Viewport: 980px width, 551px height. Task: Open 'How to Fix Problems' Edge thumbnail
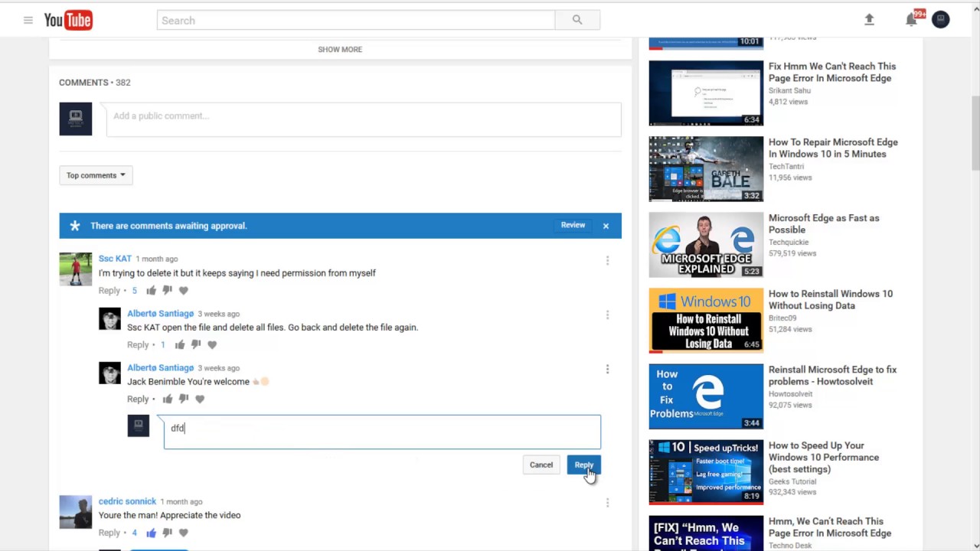(x=706, y=396)
